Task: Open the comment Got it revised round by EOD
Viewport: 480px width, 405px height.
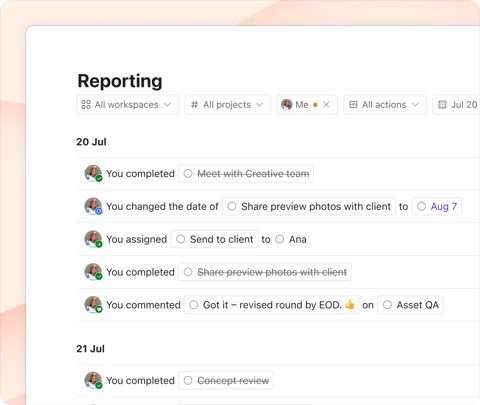Action: [x=272, y=305]
